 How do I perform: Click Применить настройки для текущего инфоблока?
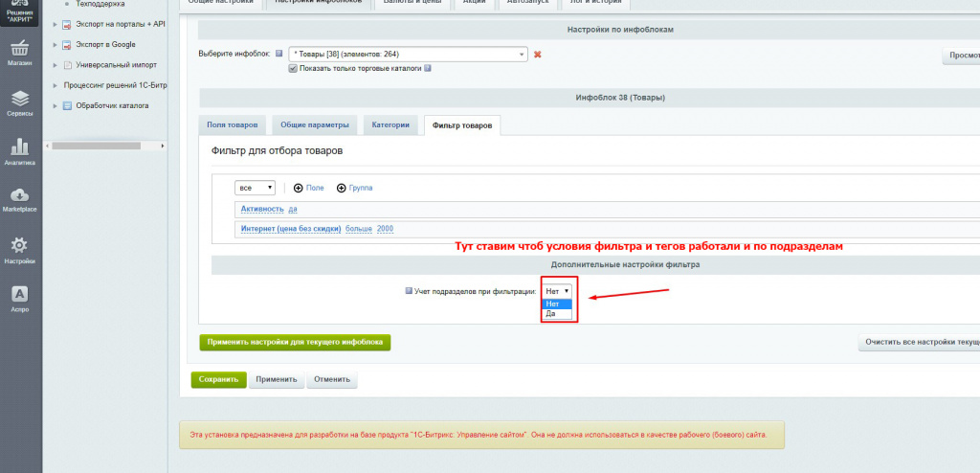(295, 342)
